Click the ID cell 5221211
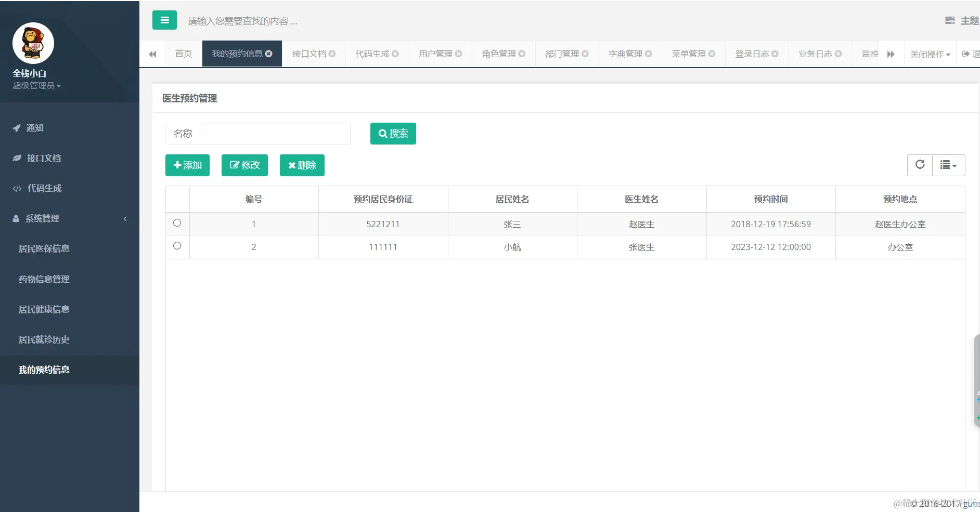The image size is (980, 512). (x=383, y=224)
